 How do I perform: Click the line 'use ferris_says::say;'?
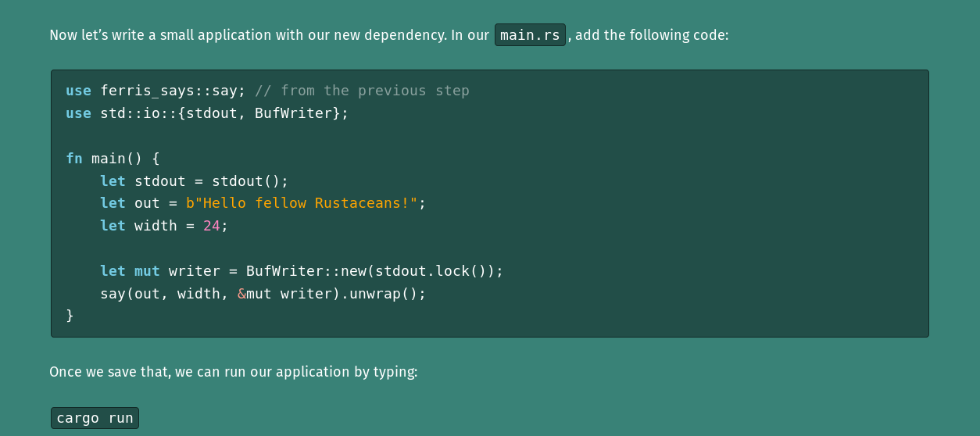[156, 91]
